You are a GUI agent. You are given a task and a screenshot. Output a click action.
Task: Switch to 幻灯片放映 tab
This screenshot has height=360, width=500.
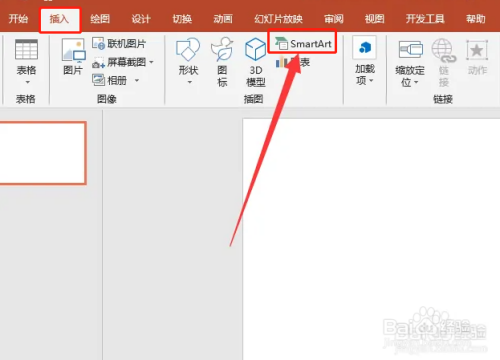point(279,19)
